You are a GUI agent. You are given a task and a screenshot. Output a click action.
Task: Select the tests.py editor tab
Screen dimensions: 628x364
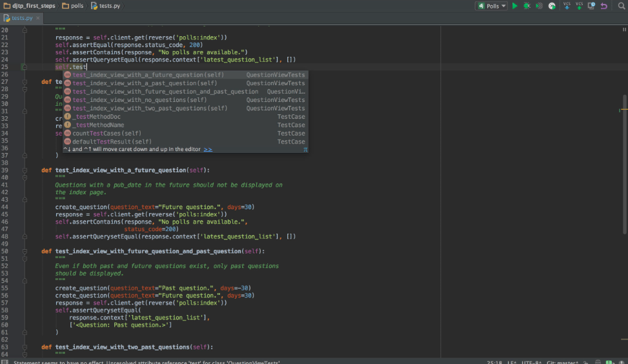(22, 18)
